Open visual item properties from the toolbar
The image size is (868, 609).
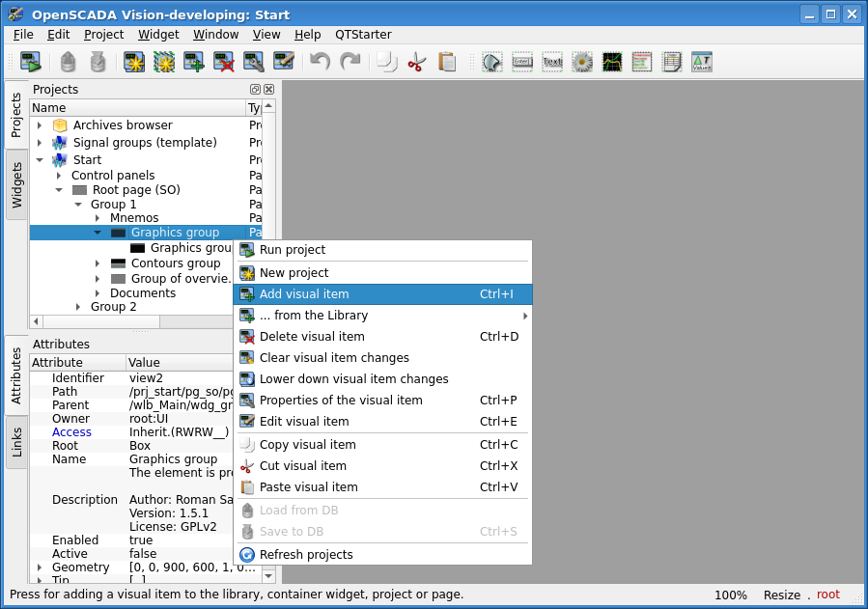pyautogui.click(x=254, y=62)
